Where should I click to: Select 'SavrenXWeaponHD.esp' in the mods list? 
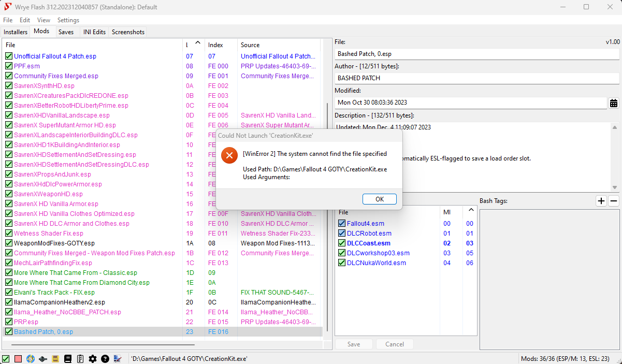coord(48,194)
